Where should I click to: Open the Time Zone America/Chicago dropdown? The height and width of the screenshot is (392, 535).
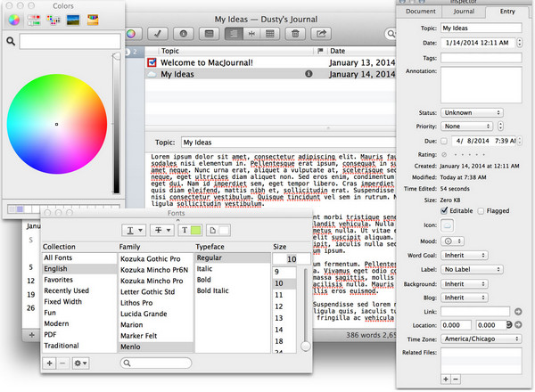[482, 339]
